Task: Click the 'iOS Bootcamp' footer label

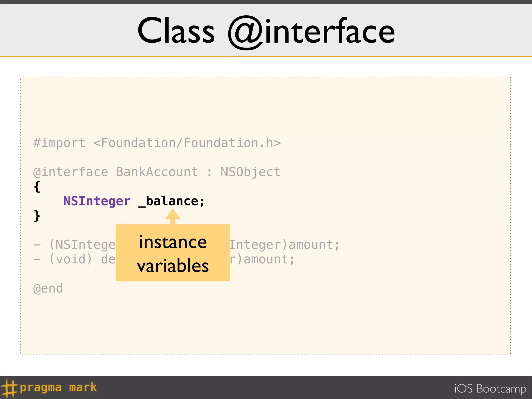Action: coord(490,389)
